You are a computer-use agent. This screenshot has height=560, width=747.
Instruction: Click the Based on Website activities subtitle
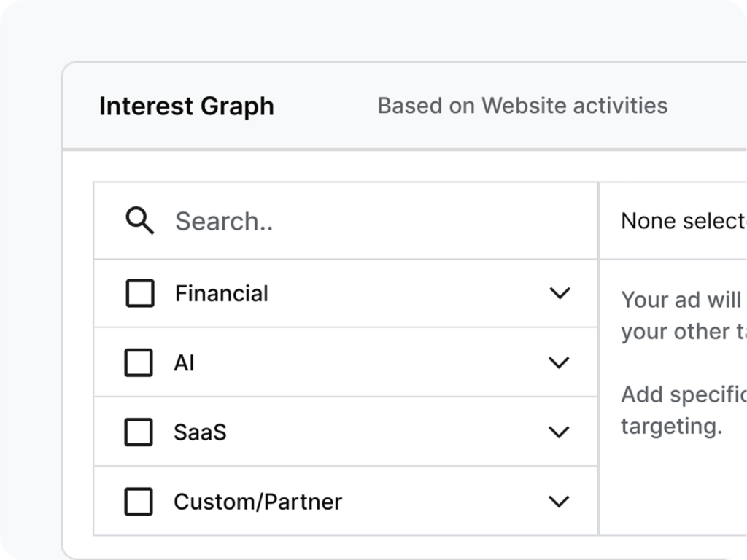pyautogui.click(x=522, y=106)
